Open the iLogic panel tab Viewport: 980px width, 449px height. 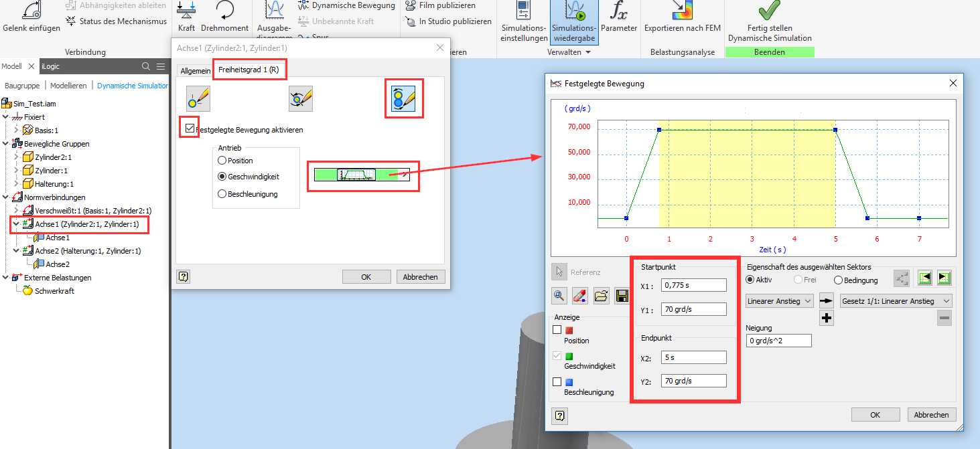(x=50, y=66)
